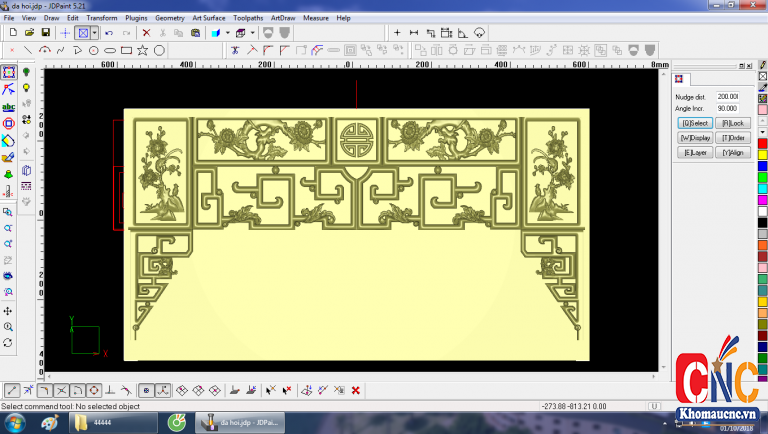The width and height of the screenshot is (768, 434).
Task: Pick the red color swatch in palette
Action: tap(762, 143)
